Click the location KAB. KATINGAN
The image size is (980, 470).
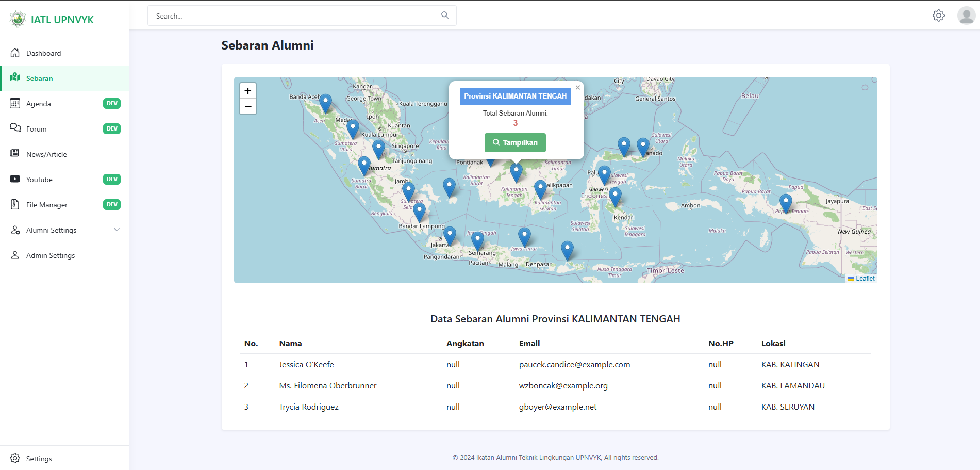[790, 364]
